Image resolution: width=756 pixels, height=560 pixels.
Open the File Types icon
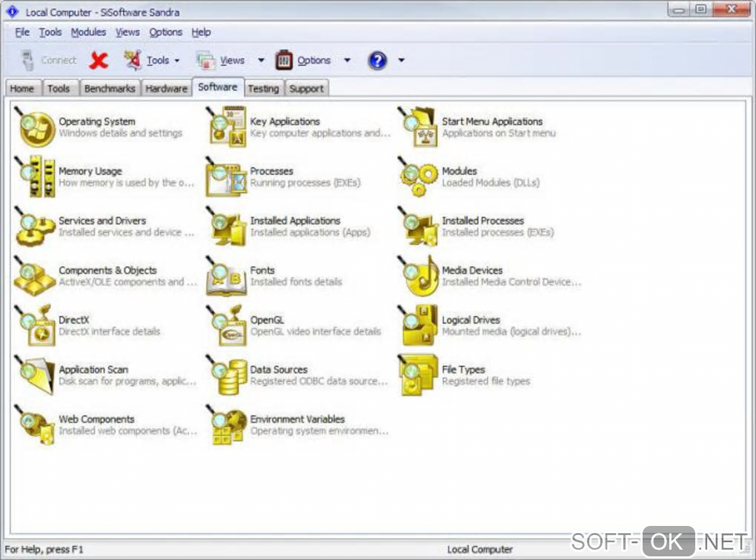tap(418, 376)
